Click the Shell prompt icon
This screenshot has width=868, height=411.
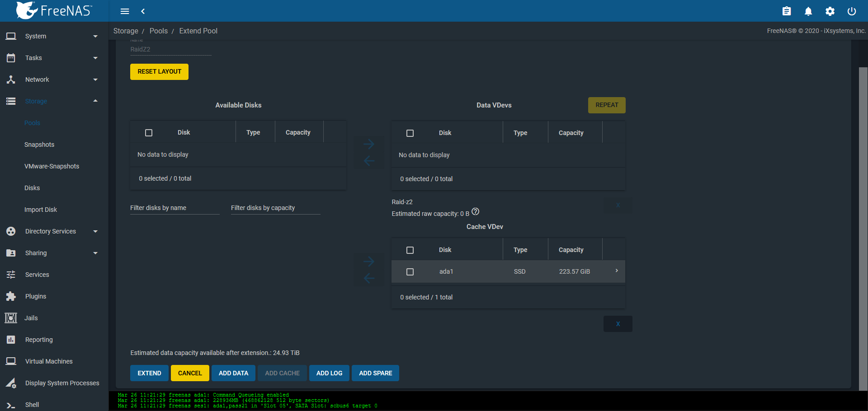tap(11, 405)
